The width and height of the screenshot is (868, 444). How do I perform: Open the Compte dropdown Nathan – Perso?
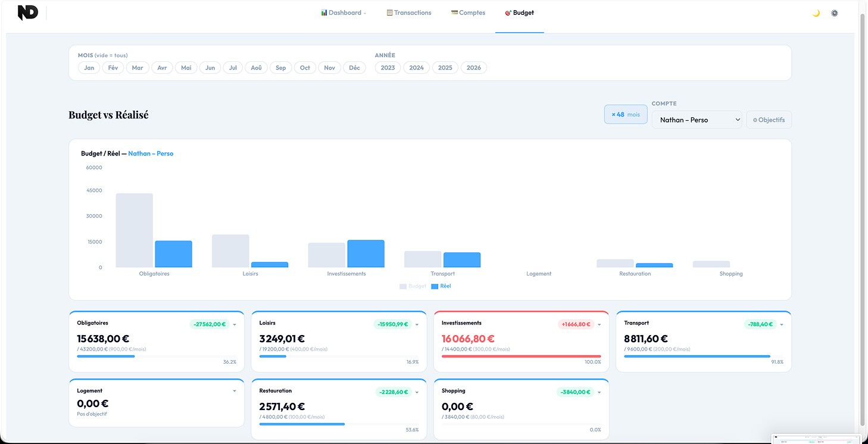tap(697, 120)
